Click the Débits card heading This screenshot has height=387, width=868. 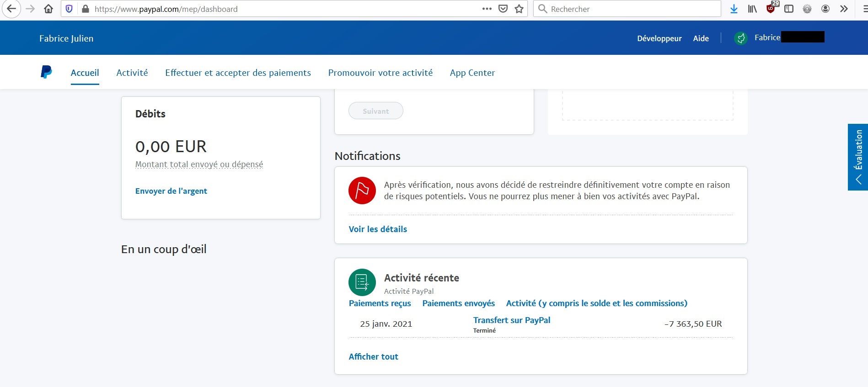[x=150, y=114]
